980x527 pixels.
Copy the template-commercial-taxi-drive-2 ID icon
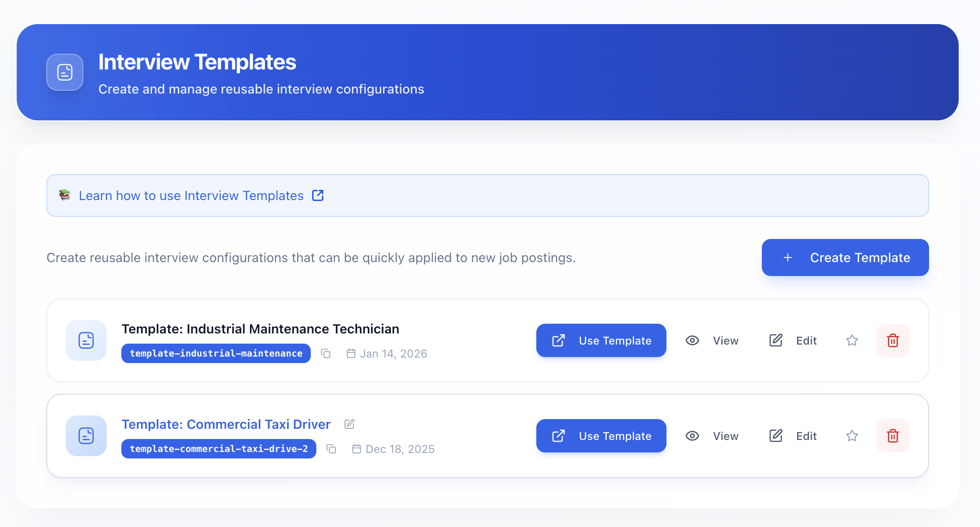tap(331, 449)
